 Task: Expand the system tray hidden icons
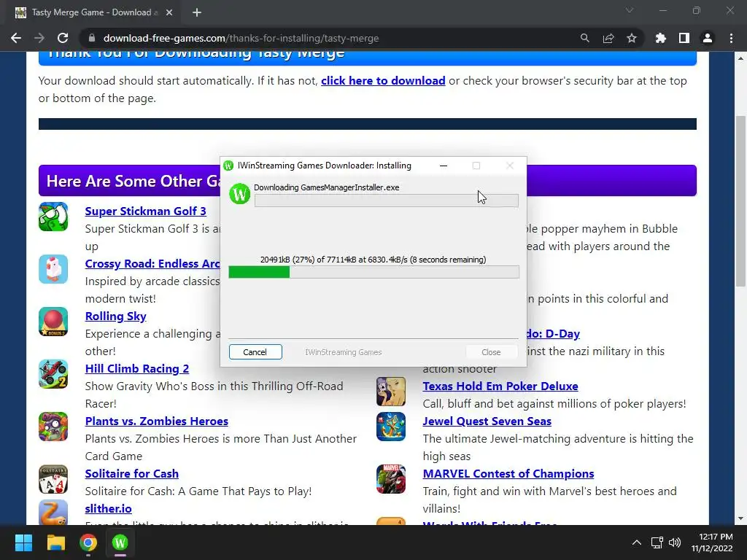(x=636, y=542)
